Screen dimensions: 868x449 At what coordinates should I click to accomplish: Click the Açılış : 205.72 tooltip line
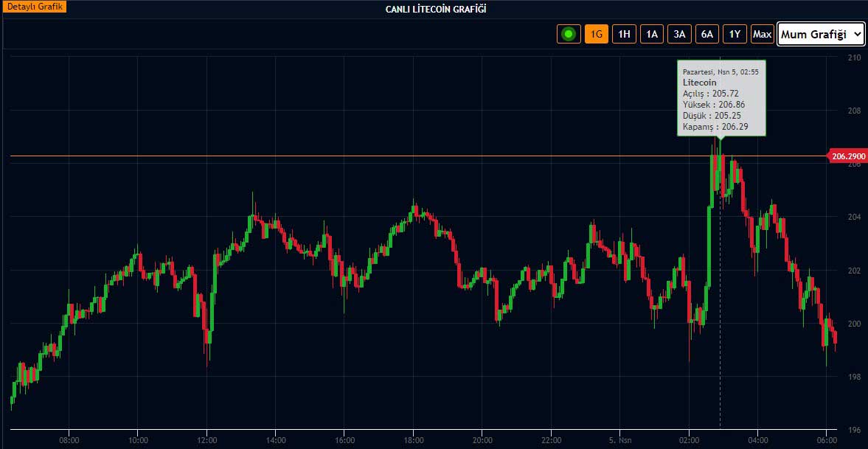click(711, 93)
